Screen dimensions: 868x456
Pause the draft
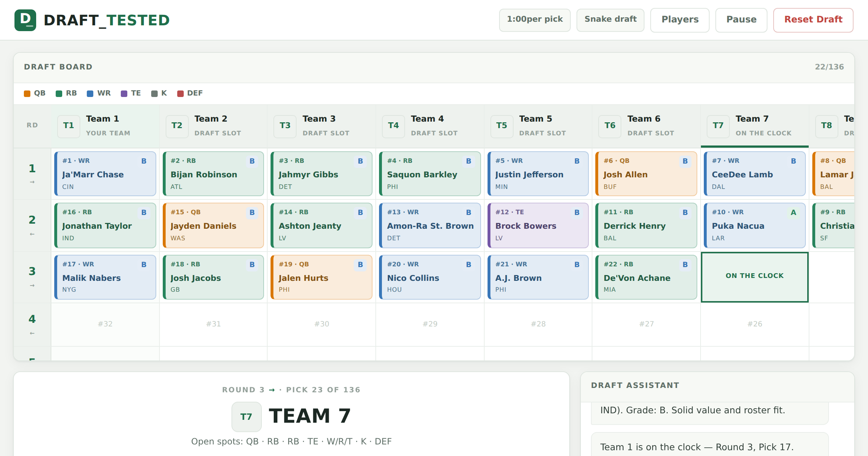tap(741, 20)
